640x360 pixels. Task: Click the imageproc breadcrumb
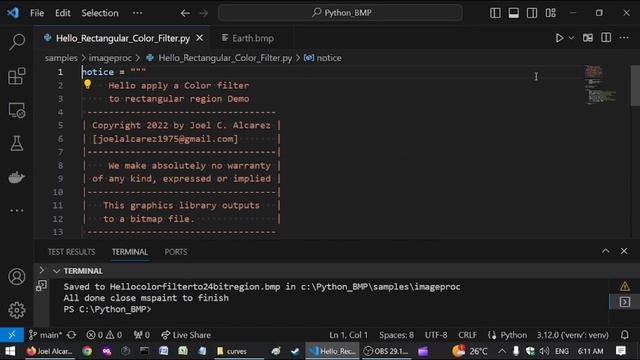tap(110, 58)
